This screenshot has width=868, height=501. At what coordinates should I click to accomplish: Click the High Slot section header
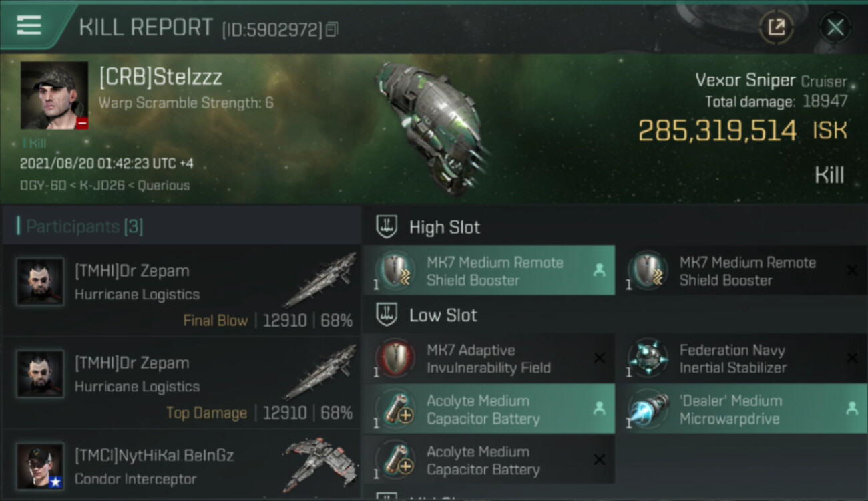[x=444, y=227]
